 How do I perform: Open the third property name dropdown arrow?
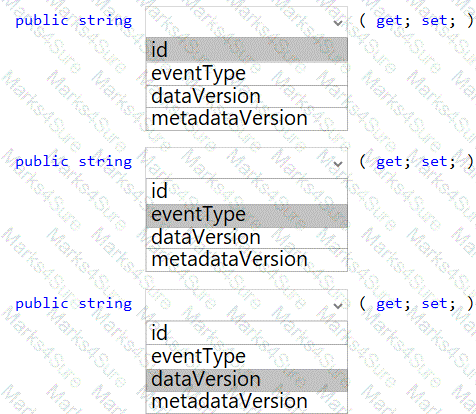(338, 305)
